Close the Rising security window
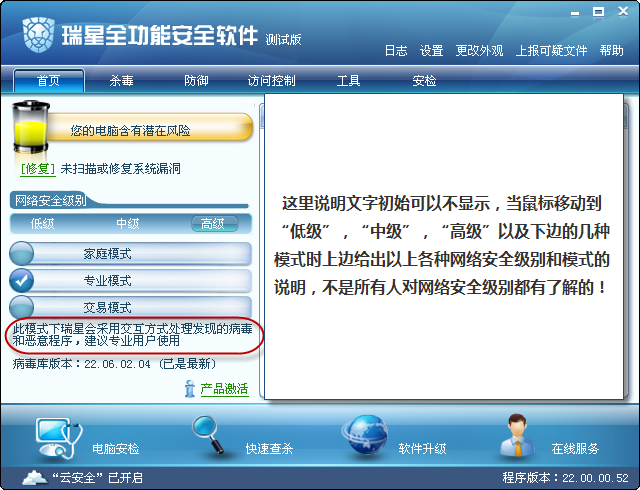This screenshot has height=490, width=640. coord(623,11)
